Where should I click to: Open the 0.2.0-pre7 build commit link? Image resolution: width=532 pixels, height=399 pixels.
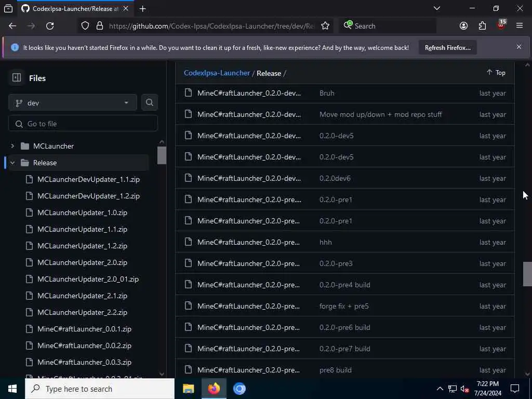(344, 349)
